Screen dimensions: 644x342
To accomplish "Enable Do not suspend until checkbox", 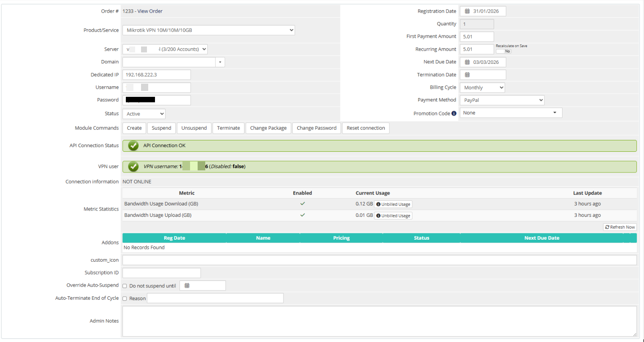I will click(x=125, y=286).
